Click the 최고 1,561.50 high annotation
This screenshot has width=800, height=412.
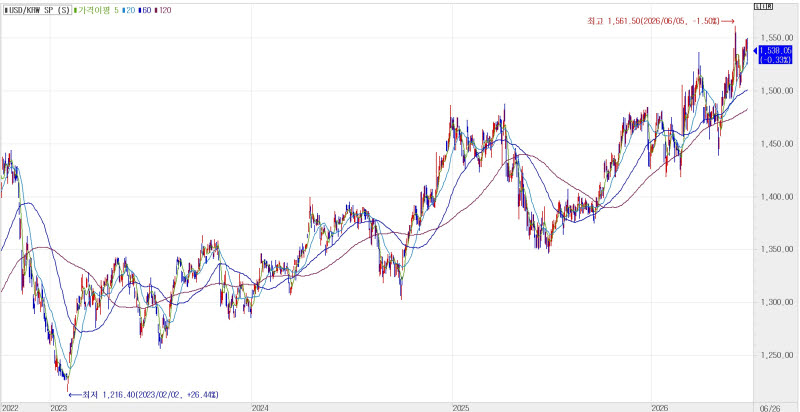pos(653,21)
